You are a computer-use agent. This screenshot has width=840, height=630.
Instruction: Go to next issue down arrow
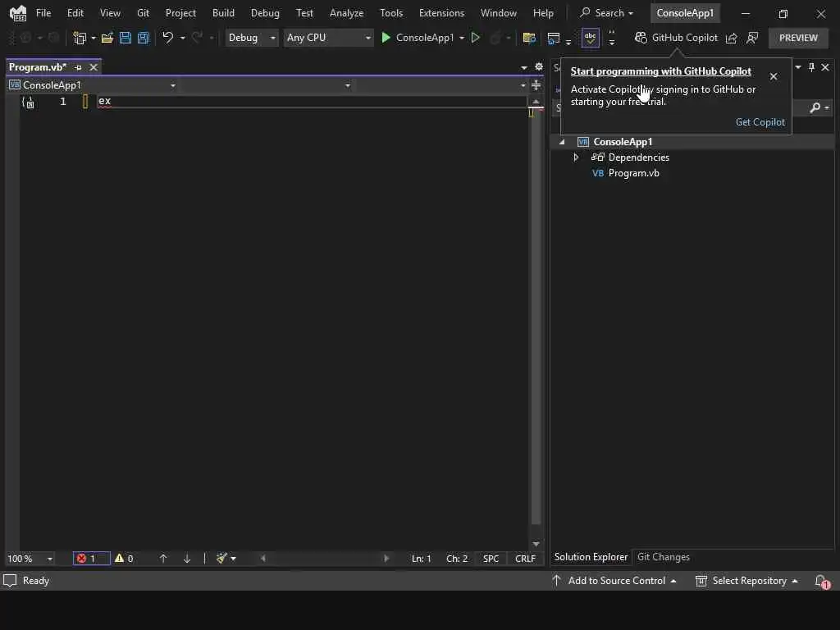187,558
